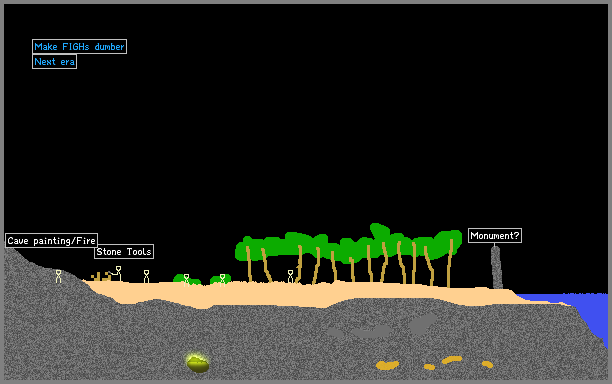
Task: Click the stone monument pillar
Action: [x=496, y=268]
